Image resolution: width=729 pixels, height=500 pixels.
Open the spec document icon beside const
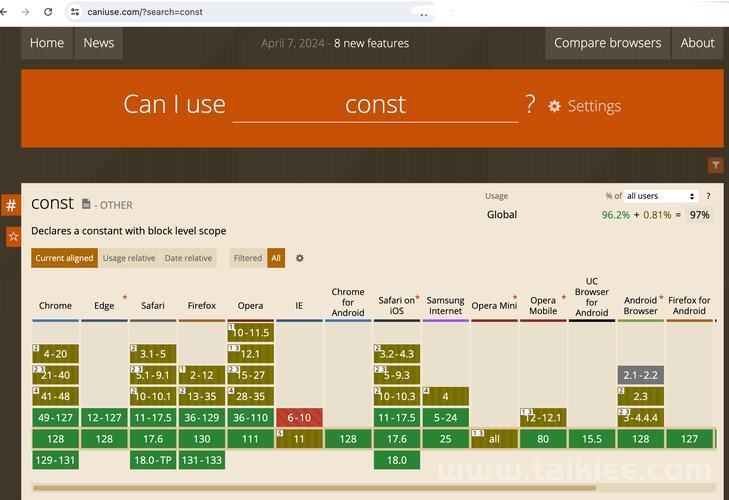coord(86,204)
